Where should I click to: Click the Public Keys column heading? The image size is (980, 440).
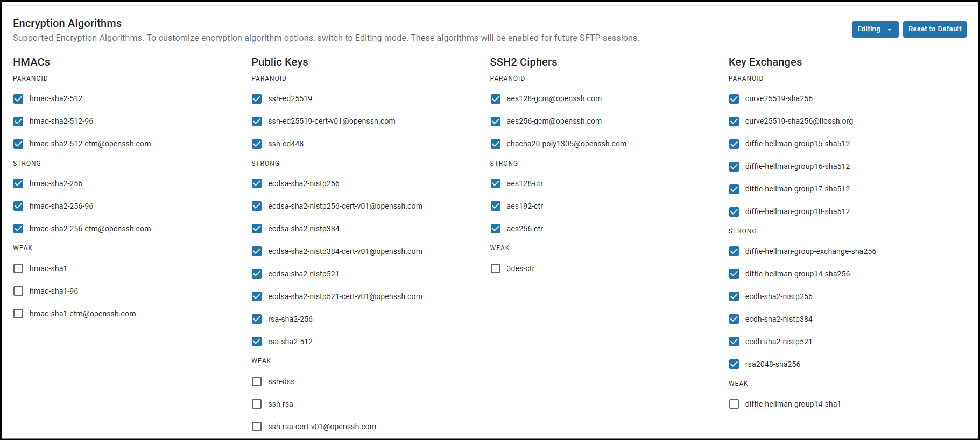point(280,62)
